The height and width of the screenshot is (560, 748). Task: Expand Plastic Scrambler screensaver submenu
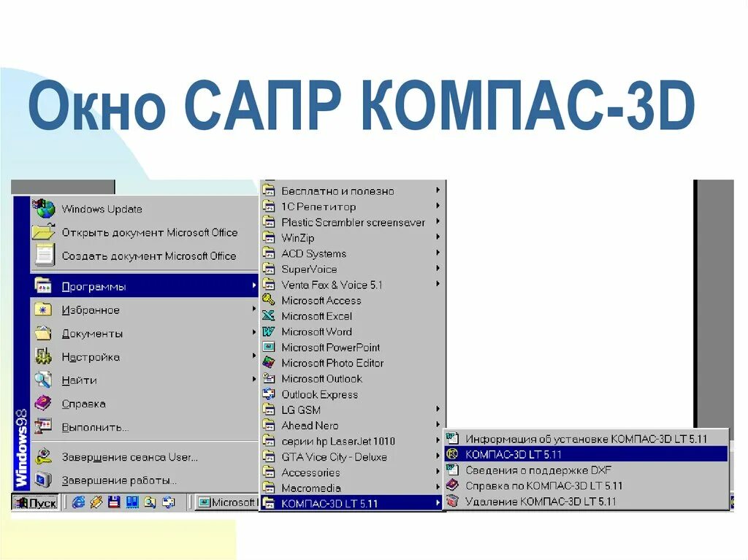tap(351, 222)
